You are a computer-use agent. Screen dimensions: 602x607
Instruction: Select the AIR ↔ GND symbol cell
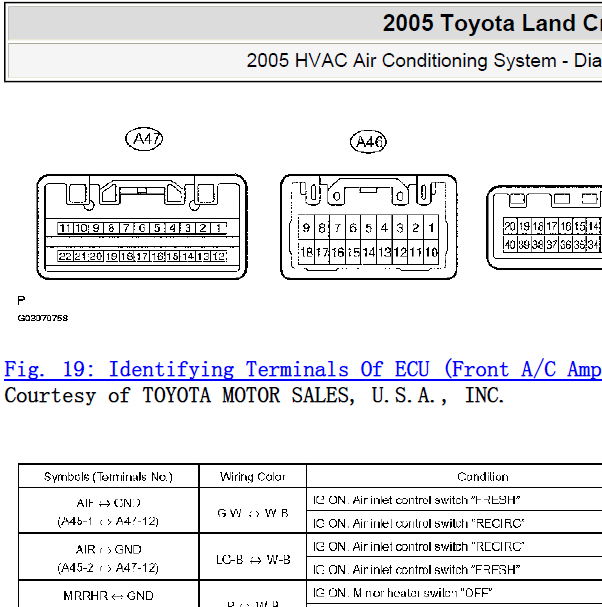(108, 549)
